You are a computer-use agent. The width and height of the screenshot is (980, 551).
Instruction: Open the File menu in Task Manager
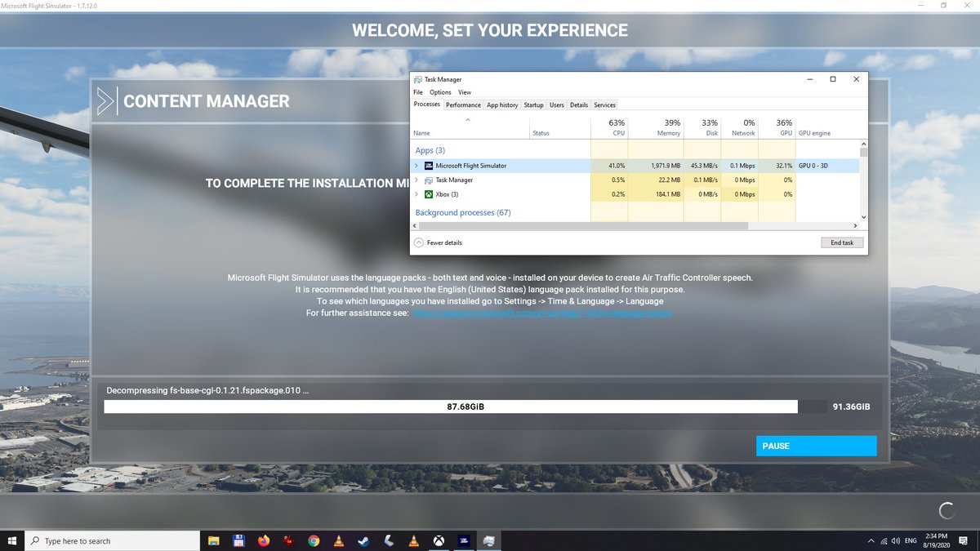coord(418,92)
